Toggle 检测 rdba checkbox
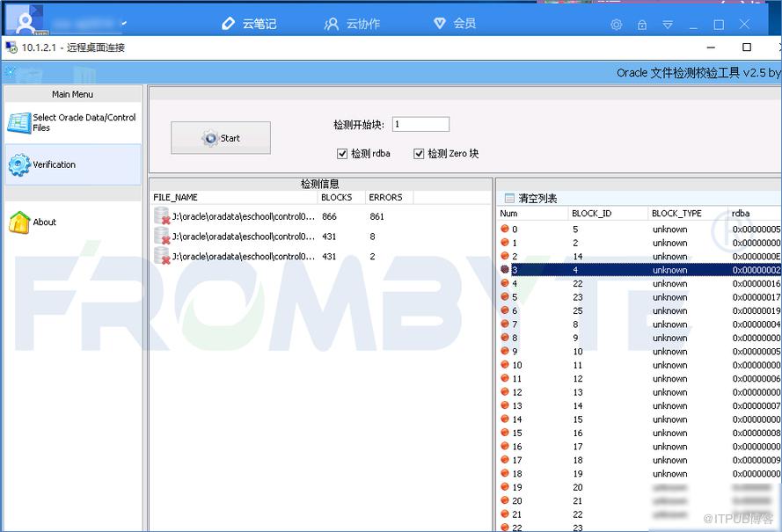Image resolution: width=782 pixels, height=532 pixels. click(x=342, y=154)
